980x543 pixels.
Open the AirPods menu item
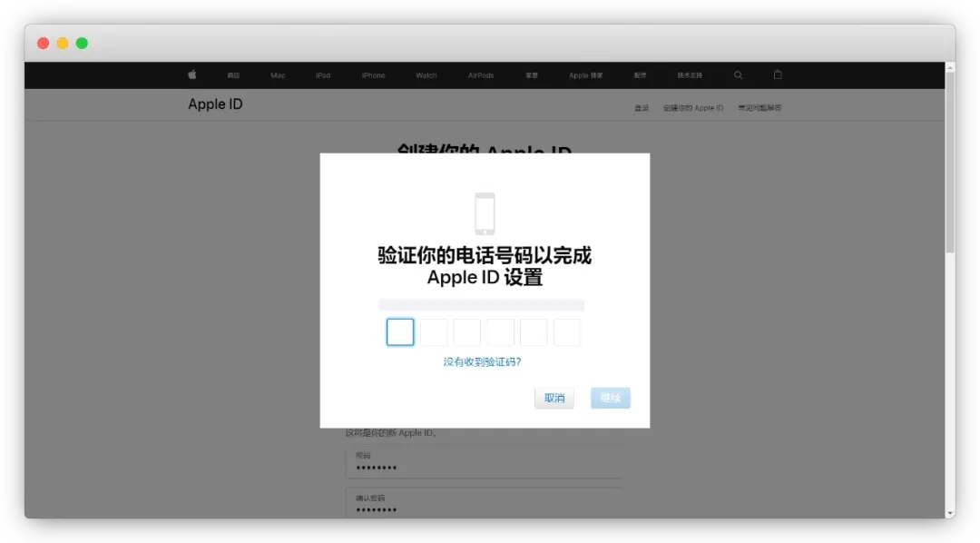click(481, 75)
